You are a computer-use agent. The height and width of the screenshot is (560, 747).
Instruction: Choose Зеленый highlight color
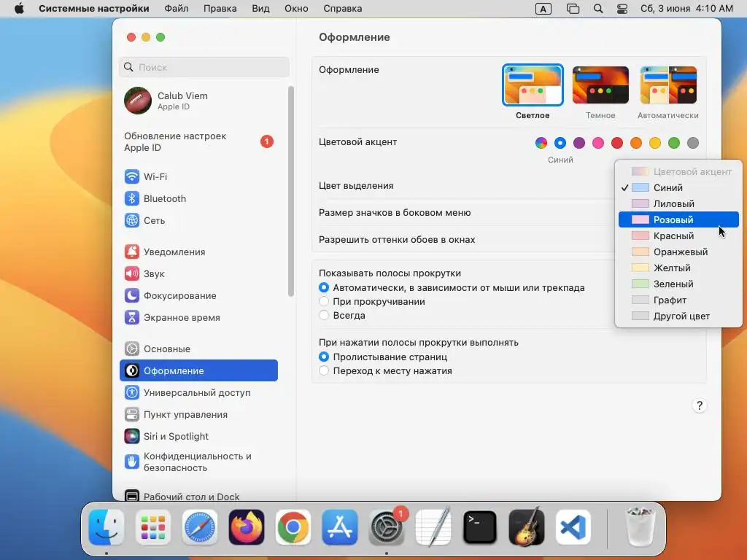pos(678,284)
